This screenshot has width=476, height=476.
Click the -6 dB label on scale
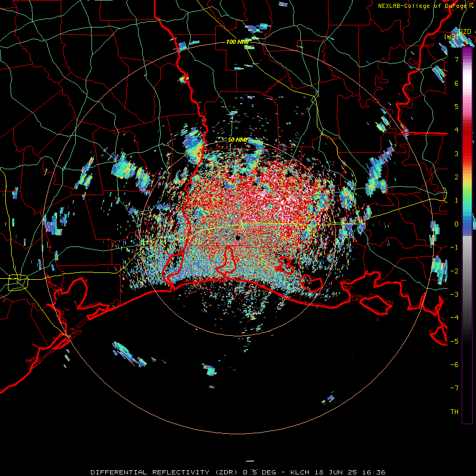pos(454,365)
